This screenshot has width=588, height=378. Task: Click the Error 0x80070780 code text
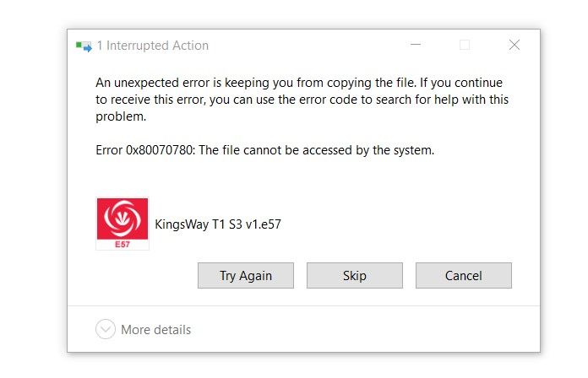pos(144,151)
